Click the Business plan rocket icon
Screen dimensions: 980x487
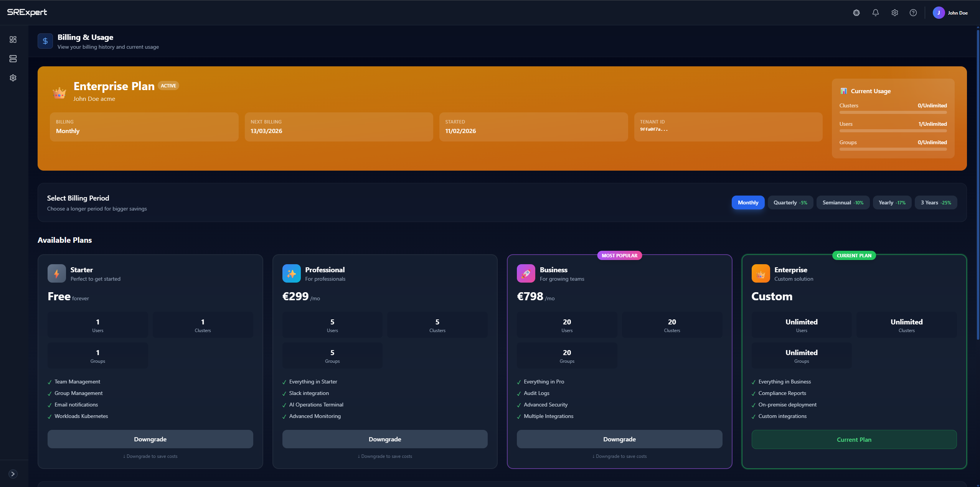tap(526, 273)
